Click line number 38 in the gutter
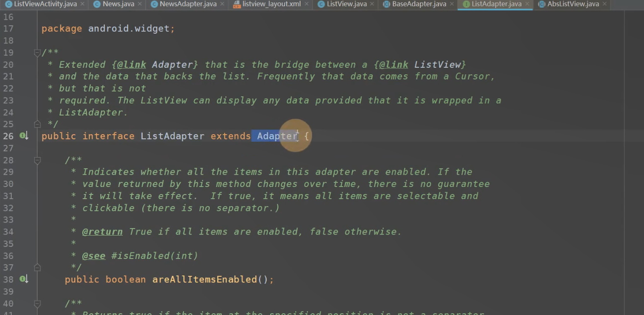 tap(8, 279)
